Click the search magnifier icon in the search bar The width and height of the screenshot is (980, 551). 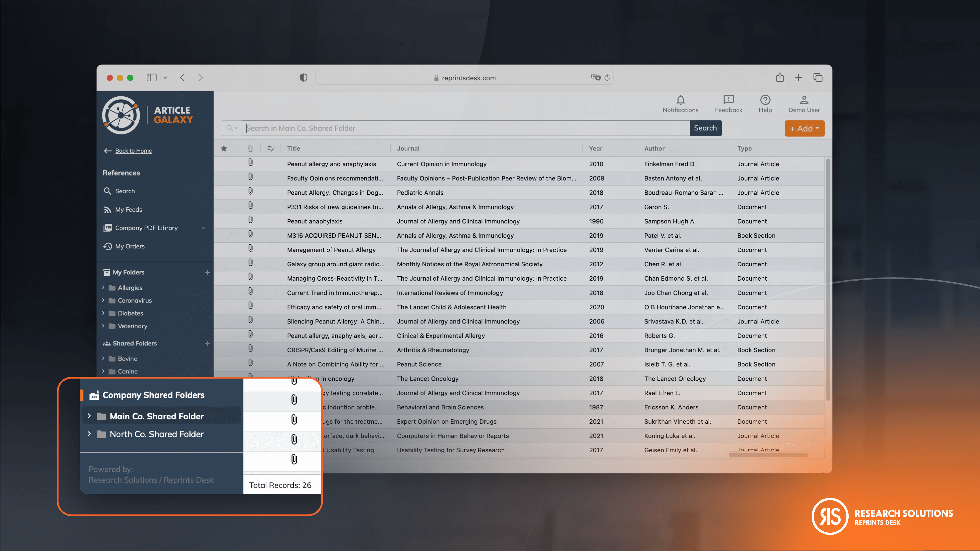pyautogui.click(x=229, y=128)
